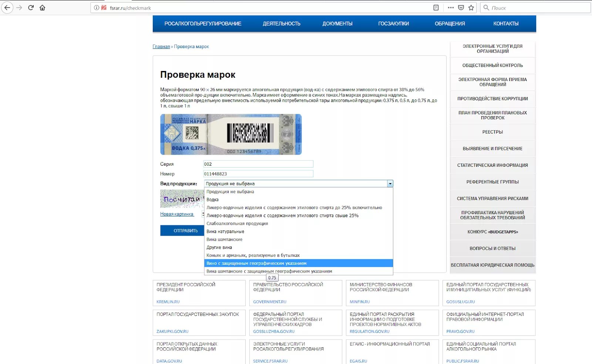Go back with the browser back arrow
Screen dimensions: 592x364
[x=7, y=7]
